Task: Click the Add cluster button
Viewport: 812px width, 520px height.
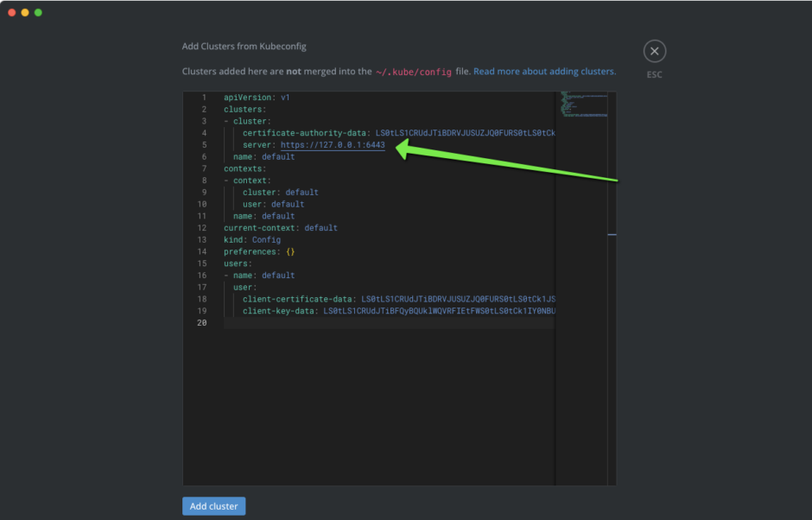Action: pos(214,506)
